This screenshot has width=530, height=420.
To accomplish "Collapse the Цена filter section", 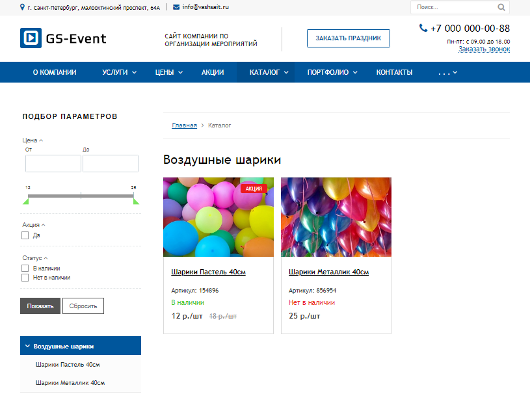I will 33,140.
